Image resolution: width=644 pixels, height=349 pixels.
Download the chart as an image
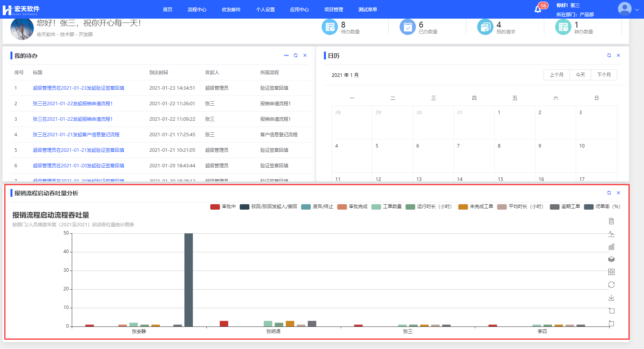(x=611, y=298)
